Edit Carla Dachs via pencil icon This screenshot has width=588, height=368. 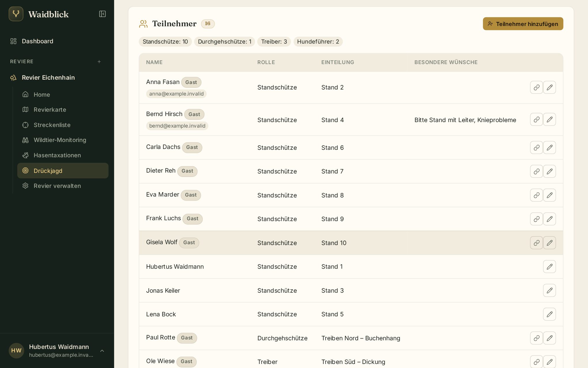tap(549, 147)
